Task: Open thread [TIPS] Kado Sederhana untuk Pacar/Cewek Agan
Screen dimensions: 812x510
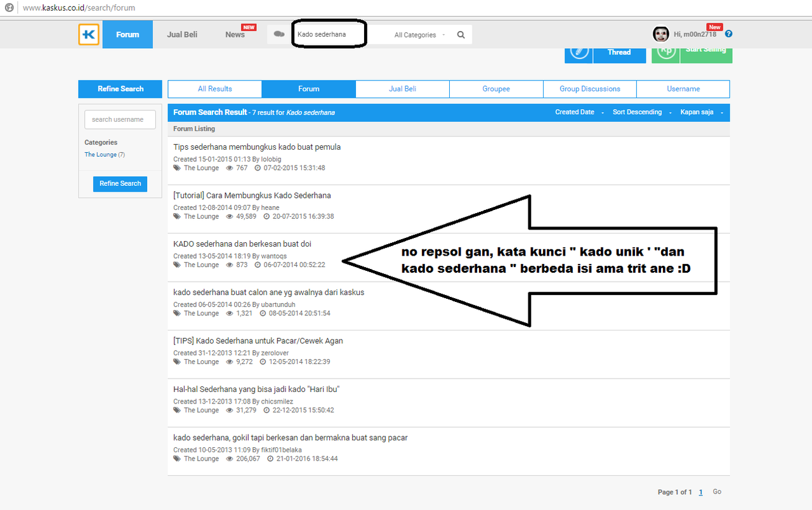Action: pos(258,341)
